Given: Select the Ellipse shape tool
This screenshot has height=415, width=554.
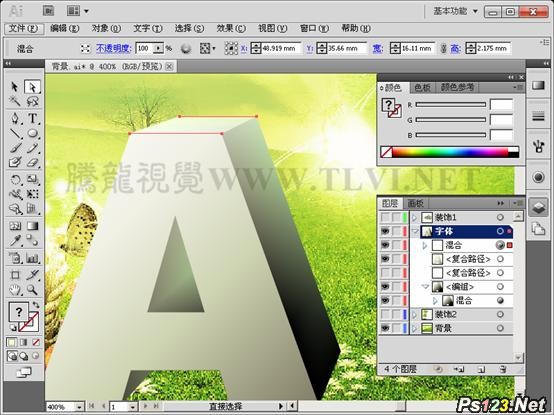Looking at the screenshot, I should click(32, 133).
